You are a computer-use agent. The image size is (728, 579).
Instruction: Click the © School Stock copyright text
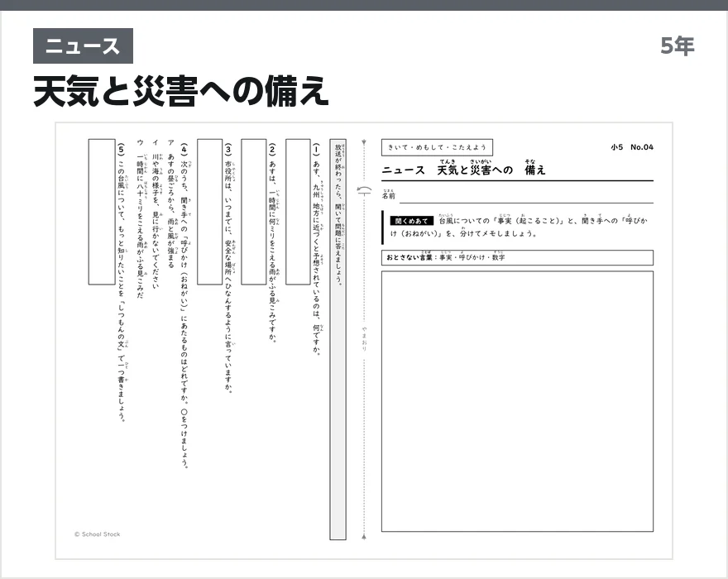click(x=97, y=534)
